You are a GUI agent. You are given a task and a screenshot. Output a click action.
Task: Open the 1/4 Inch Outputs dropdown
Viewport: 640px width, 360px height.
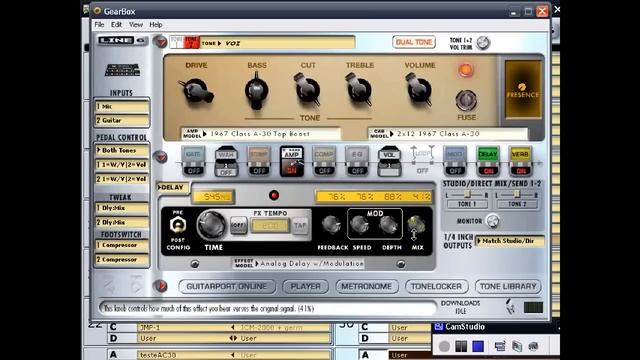(510, 241)
